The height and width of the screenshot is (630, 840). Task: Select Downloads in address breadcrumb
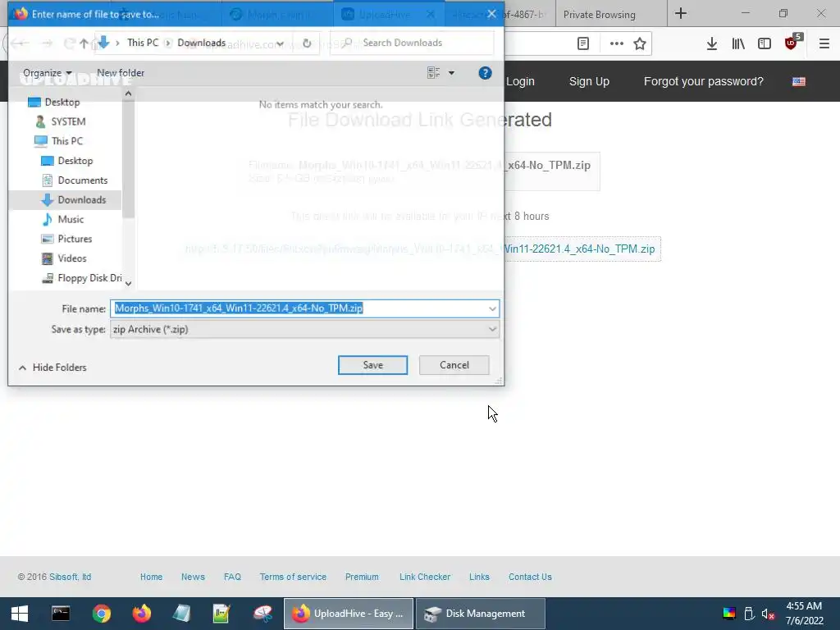(x=202, y=43)
